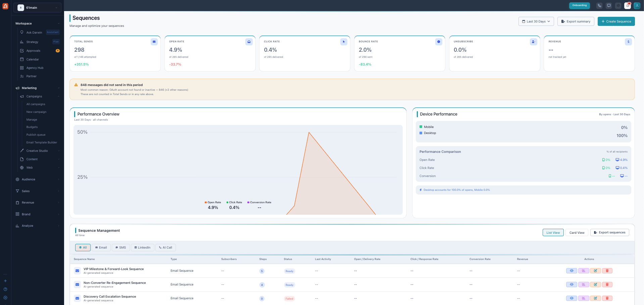
Task: Expand the Audience sidebar section
Action: (37, 179)
